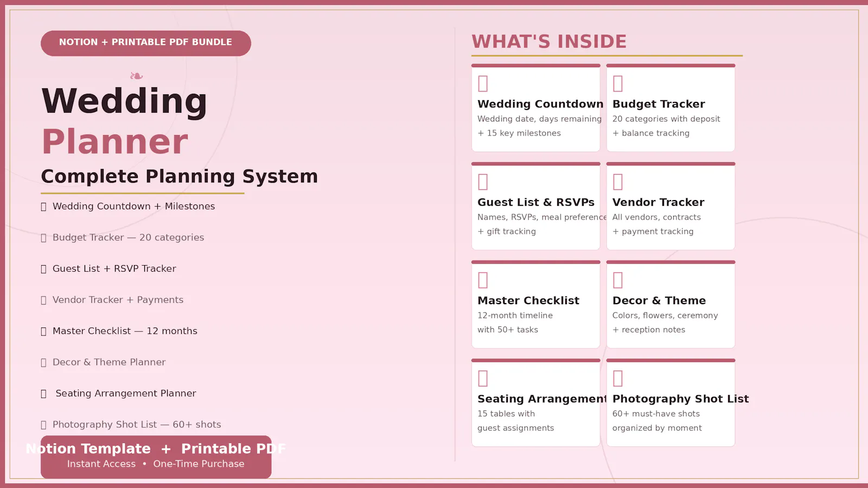Select the Master Checklist card title
Viewport: 868px width, 488px height.
coord(528,300)
